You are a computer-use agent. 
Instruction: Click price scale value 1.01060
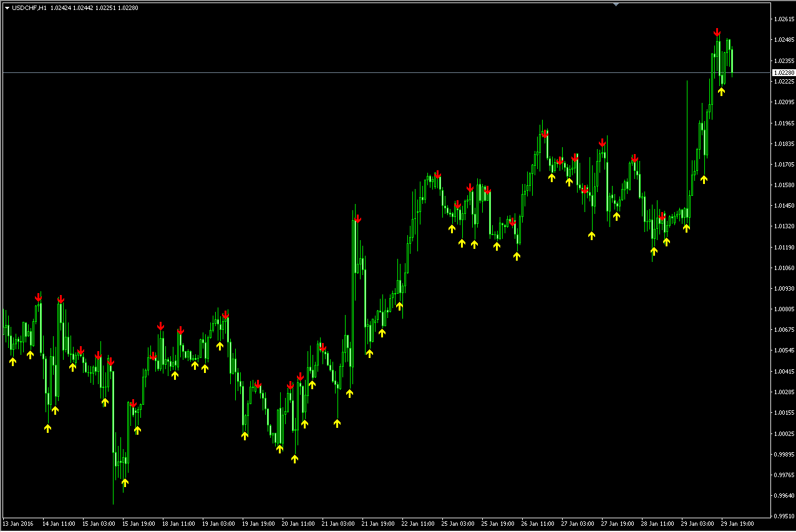point(784,268)
